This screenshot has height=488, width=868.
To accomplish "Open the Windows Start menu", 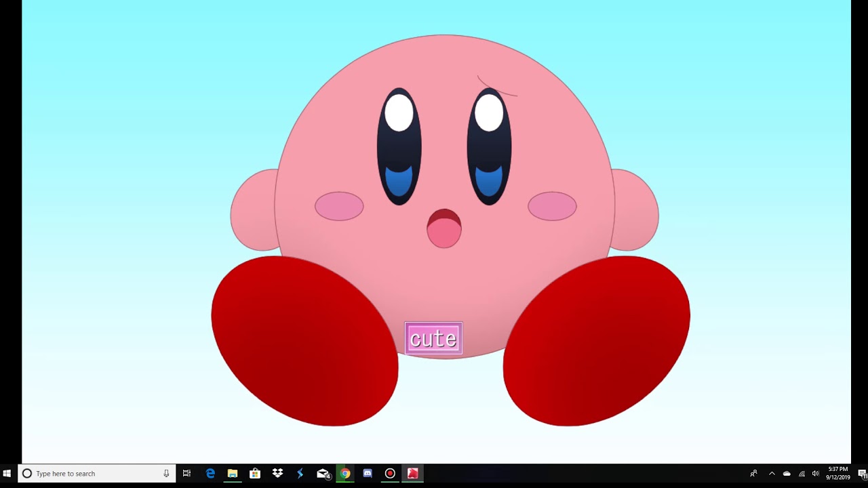I will [x=7, y=474].
